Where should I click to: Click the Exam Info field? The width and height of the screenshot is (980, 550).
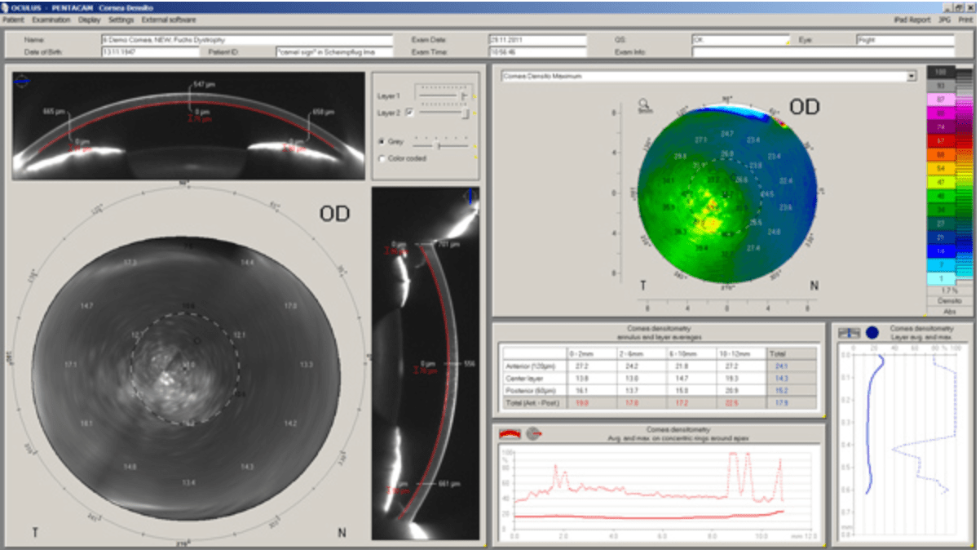[823, 52]
